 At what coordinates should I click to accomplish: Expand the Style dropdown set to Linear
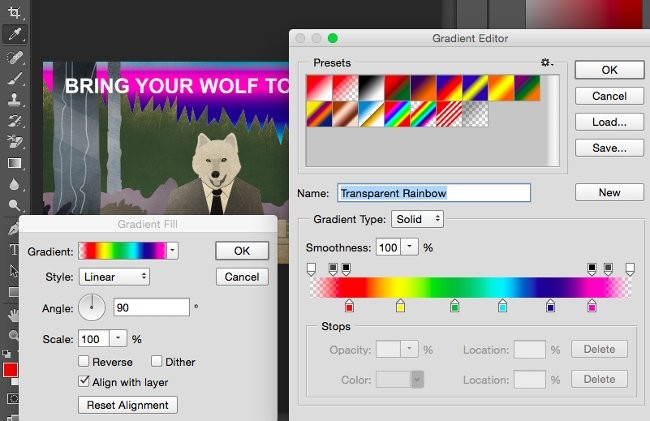click(x=114, y=276)
